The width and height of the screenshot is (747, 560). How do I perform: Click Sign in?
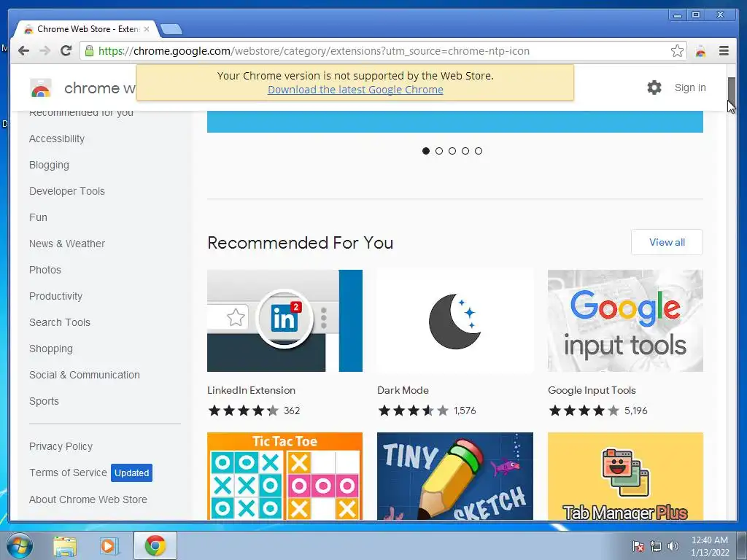(690, 87)
